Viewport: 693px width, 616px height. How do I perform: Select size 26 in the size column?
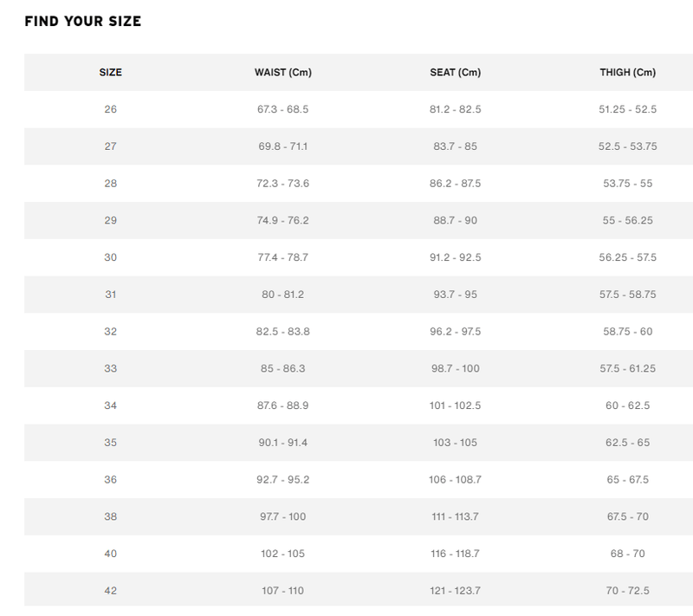tap(110, 109)
